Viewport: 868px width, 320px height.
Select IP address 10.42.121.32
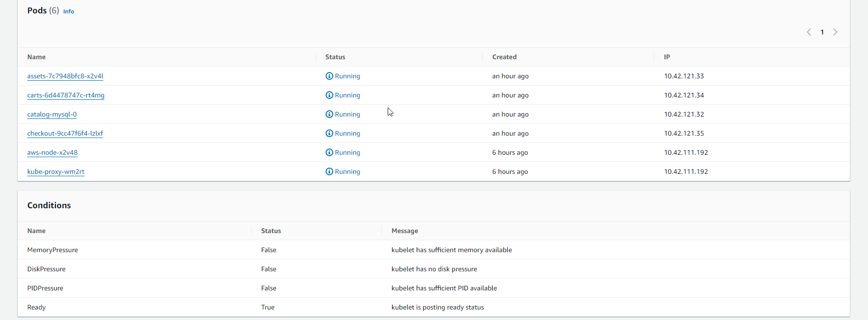tap(684, 114)
